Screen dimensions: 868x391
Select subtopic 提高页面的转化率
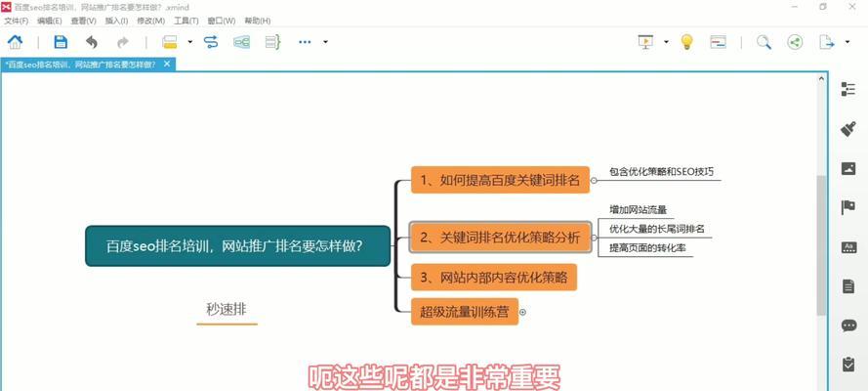(x=647, y=248)
